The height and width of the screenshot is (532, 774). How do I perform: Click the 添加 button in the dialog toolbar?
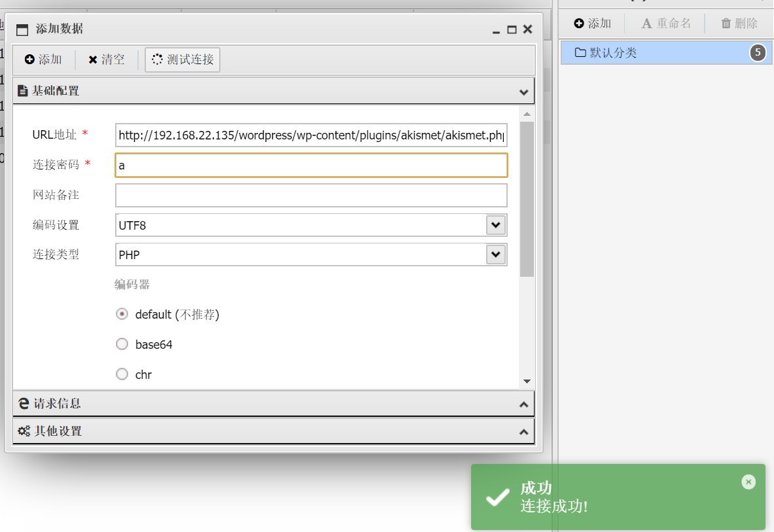point(43,60)
